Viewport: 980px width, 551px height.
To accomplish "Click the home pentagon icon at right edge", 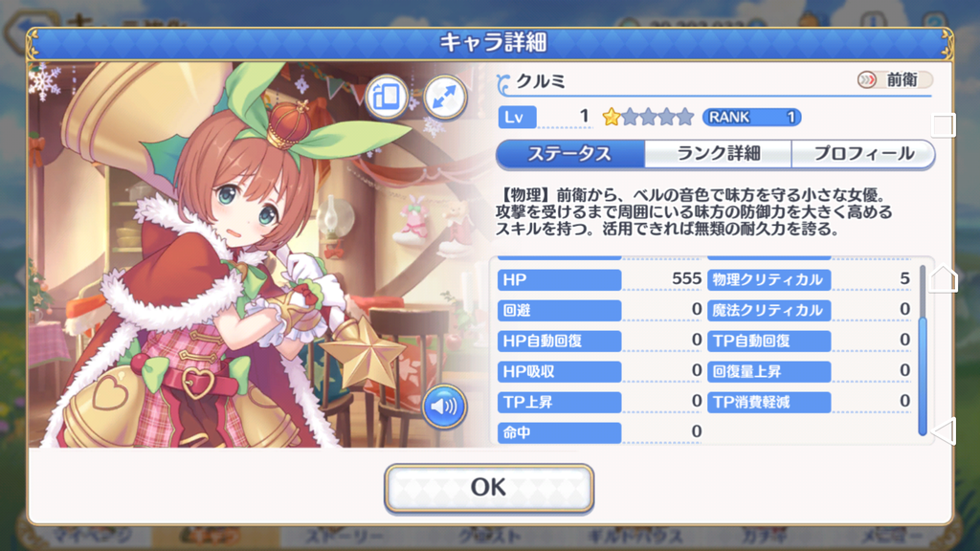I will [944, 278].
